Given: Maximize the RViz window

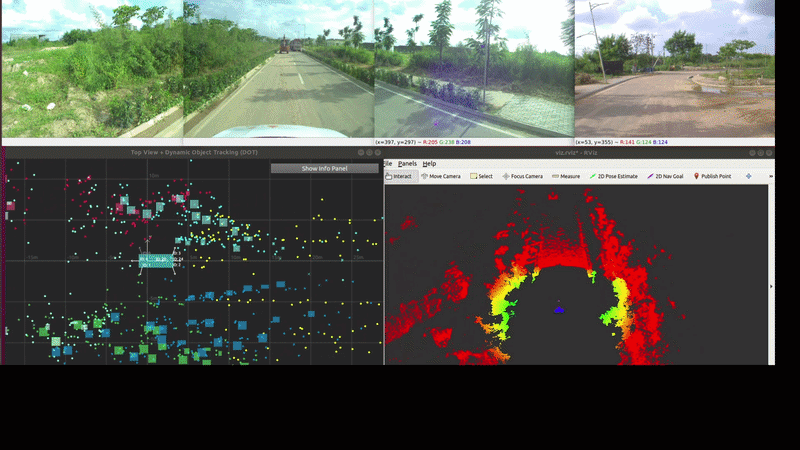Looking at the screenshot, I should coord(761,153).
